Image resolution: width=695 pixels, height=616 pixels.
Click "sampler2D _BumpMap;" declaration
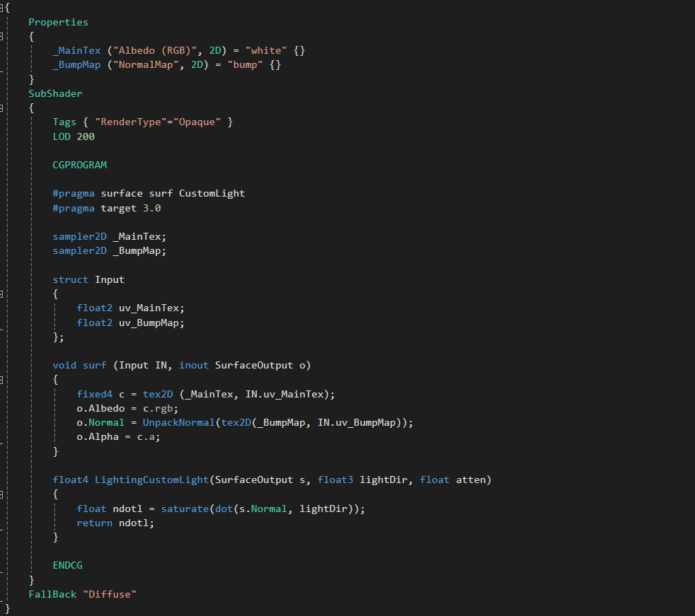[110, 251]
